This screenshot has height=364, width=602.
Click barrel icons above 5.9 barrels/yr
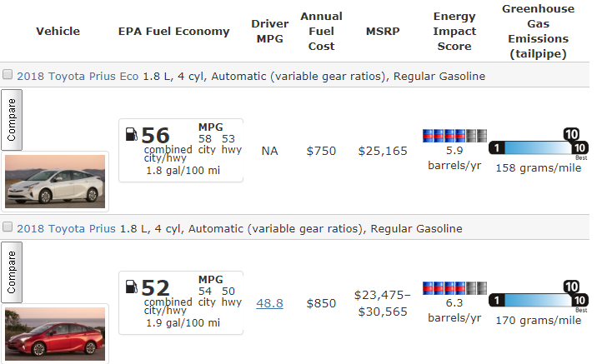(454, 135)
